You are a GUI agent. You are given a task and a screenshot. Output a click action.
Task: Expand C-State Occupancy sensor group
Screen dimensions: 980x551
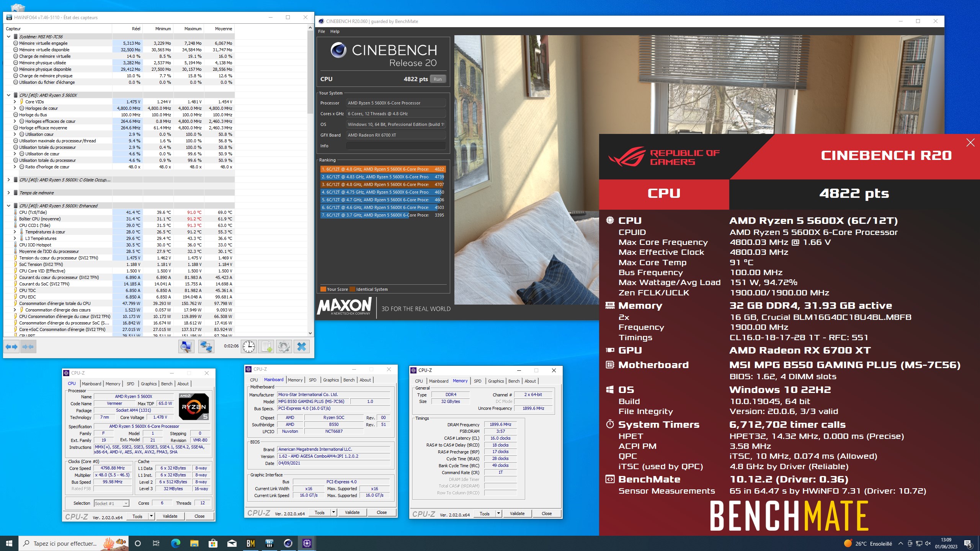[x=8, y=180]
